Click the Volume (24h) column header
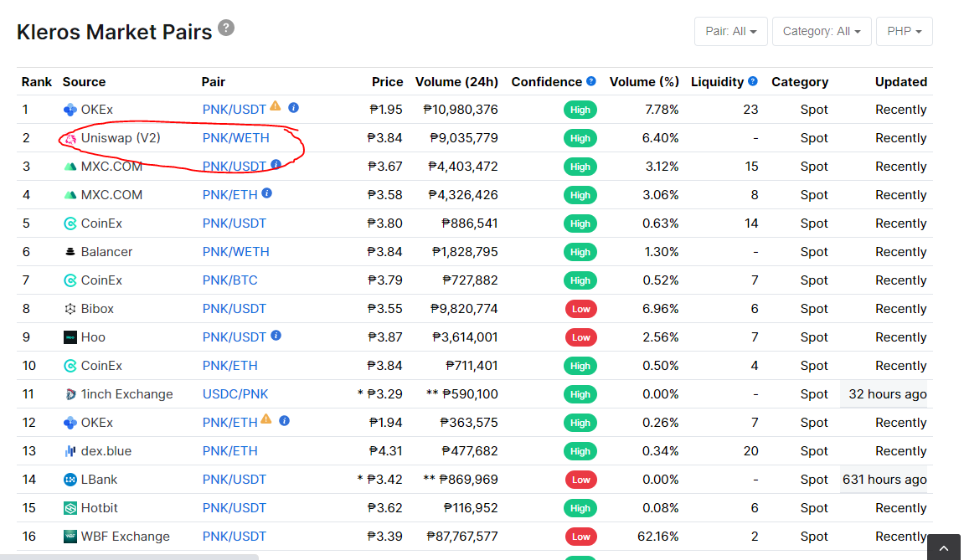This screenshot has height=560, width=964. pos(456,82)
